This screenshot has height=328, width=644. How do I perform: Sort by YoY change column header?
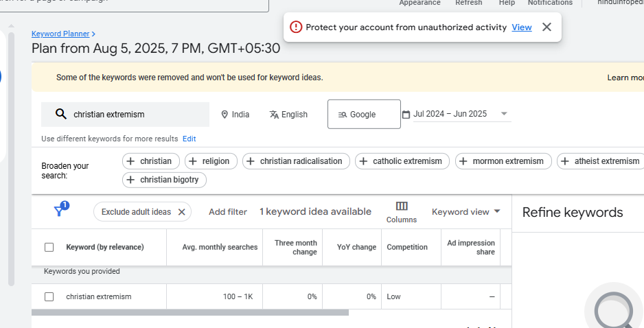click(356, 247)
